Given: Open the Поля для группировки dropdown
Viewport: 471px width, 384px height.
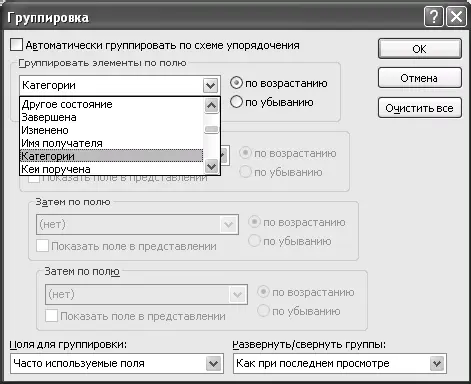Looking at the screenshot, I should [213, 363].
